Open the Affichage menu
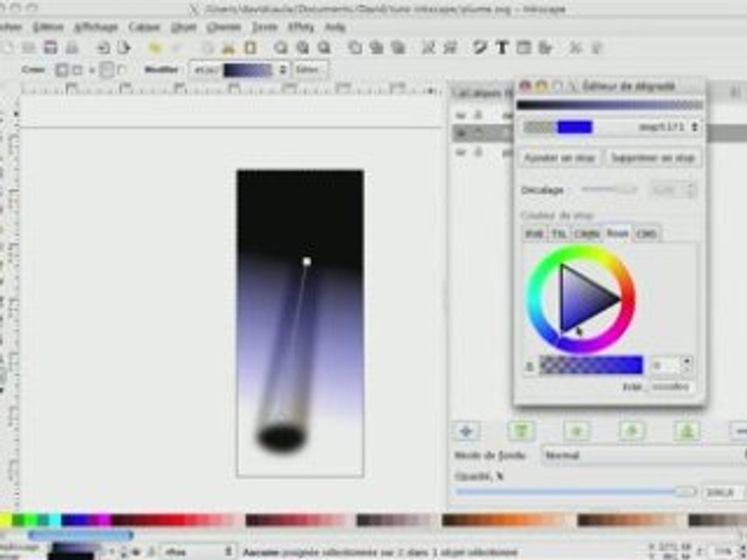The width and height of the screenshot is (747, 560). (x=96, y=27)
